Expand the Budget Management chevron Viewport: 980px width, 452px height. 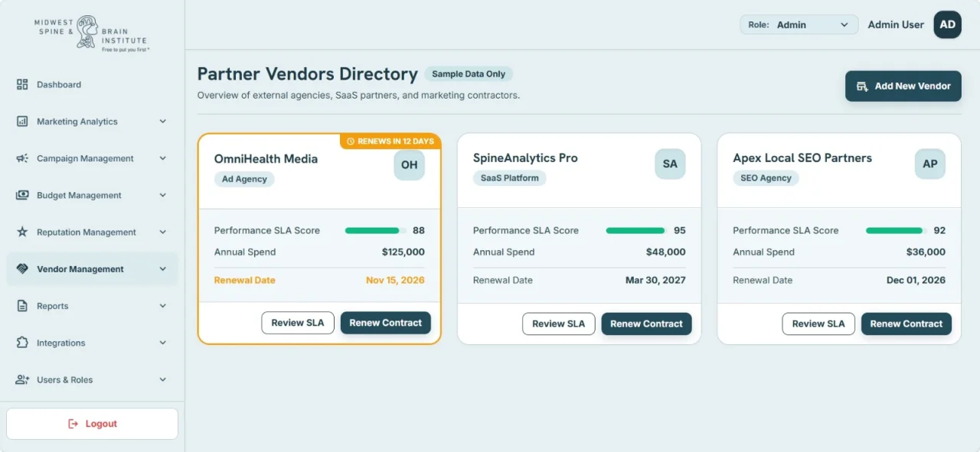[162, 195]
